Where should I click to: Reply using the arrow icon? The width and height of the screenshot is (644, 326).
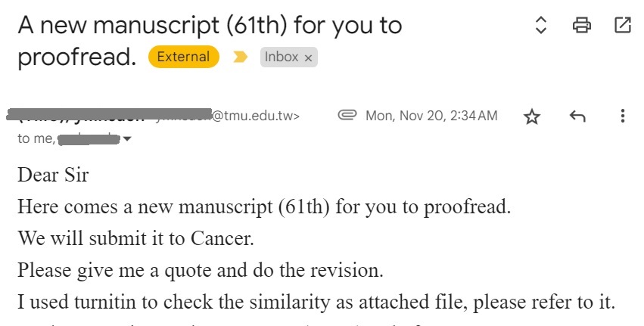click(x=577, y=116)
